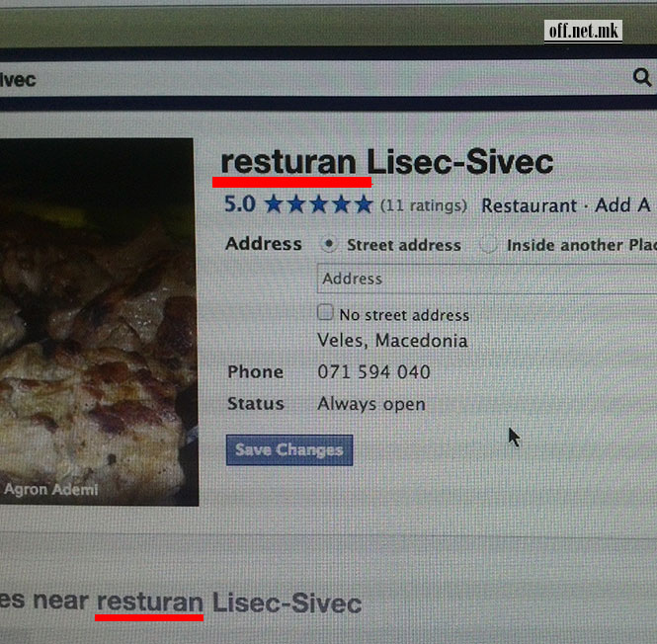Image resolution: width=657 pixels, height=644 pixels.
Task: Click the resturan Lisec-Sivec page title
Action: click(x=386, y=162)
